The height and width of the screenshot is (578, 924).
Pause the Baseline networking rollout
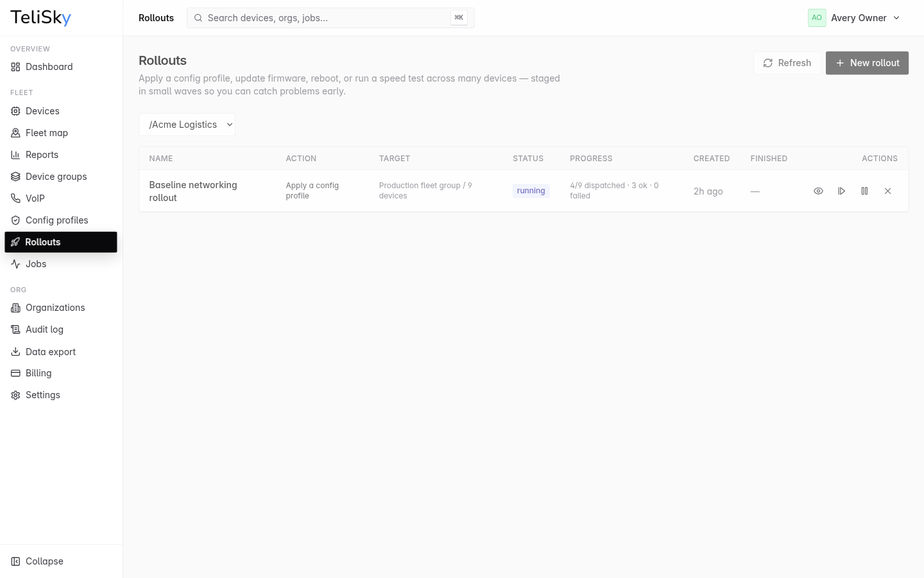point(864,191)
